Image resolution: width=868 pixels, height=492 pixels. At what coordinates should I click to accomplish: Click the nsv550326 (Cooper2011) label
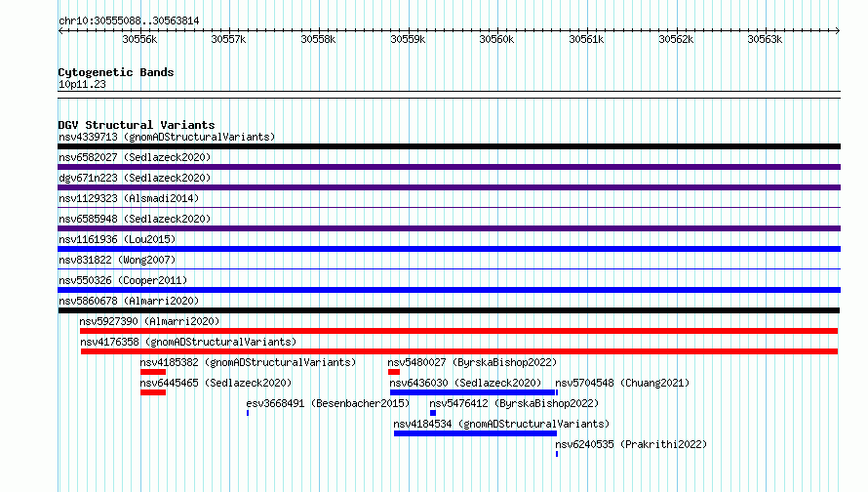pos(123,280)
